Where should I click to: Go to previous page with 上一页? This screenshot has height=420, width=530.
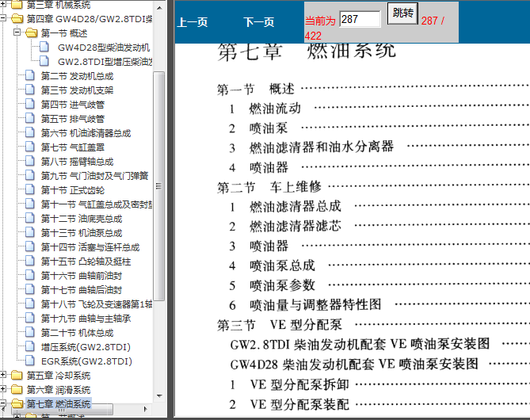193,22
